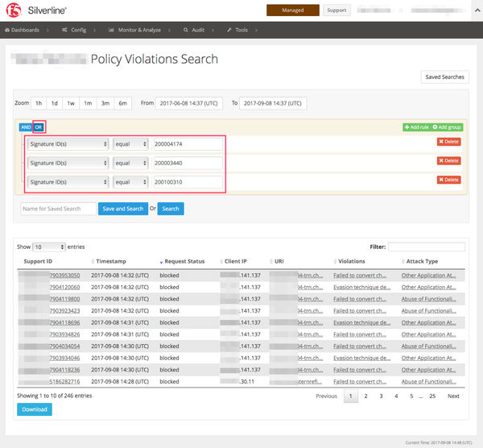
Task: Click the Save and Search button
Action: pos(123,209)
